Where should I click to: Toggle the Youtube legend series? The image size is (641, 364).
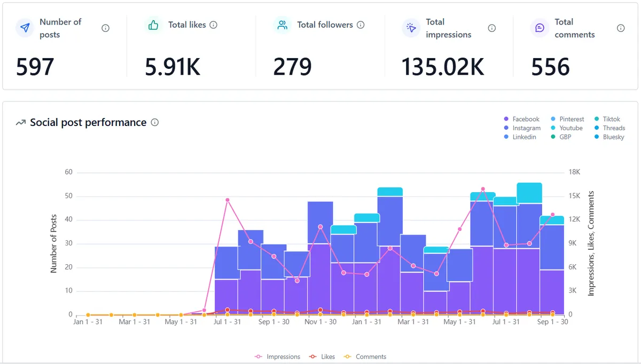click(x=567, y=128)
